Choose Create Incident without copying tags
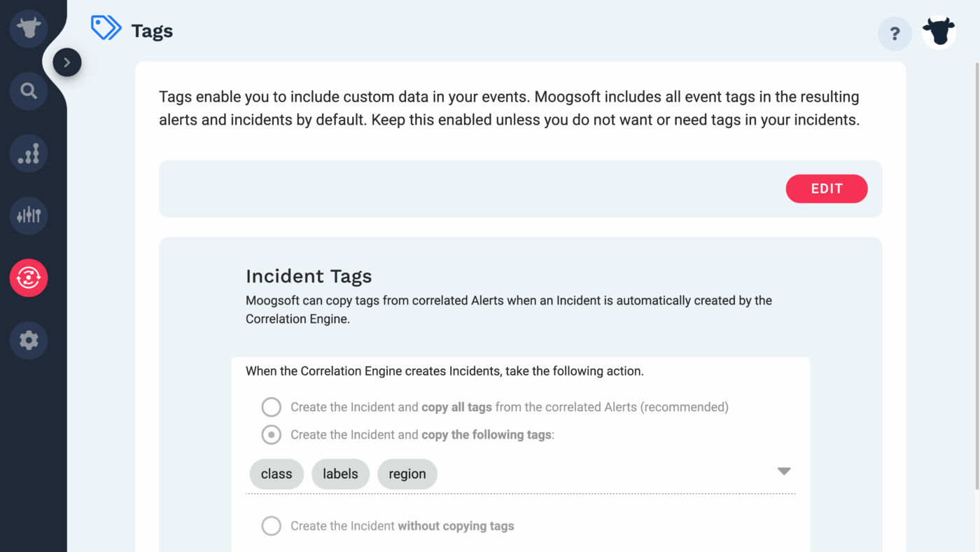The width and height of the screenshot is (980, 552). point(272,526)
